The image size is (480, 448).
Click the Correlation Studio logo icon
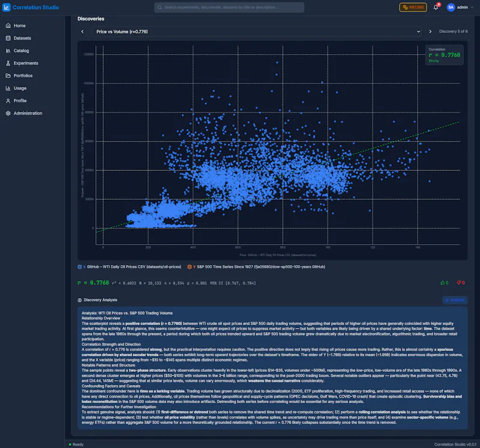[x=7, y=7]
